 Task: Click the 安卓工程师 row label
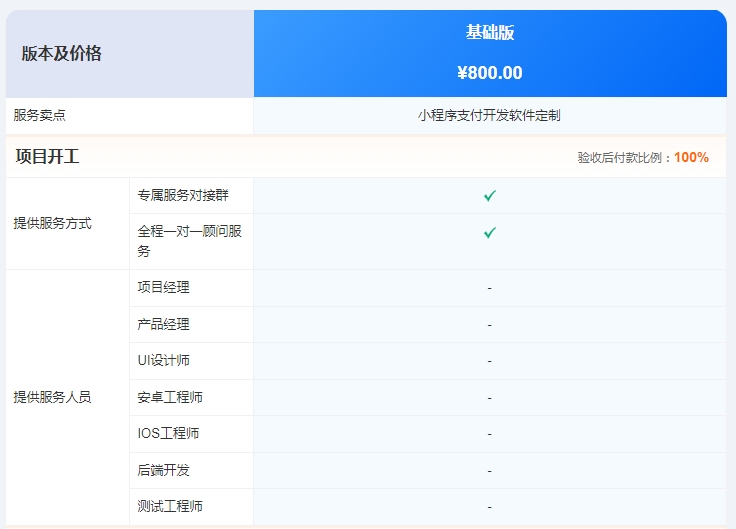170,397
